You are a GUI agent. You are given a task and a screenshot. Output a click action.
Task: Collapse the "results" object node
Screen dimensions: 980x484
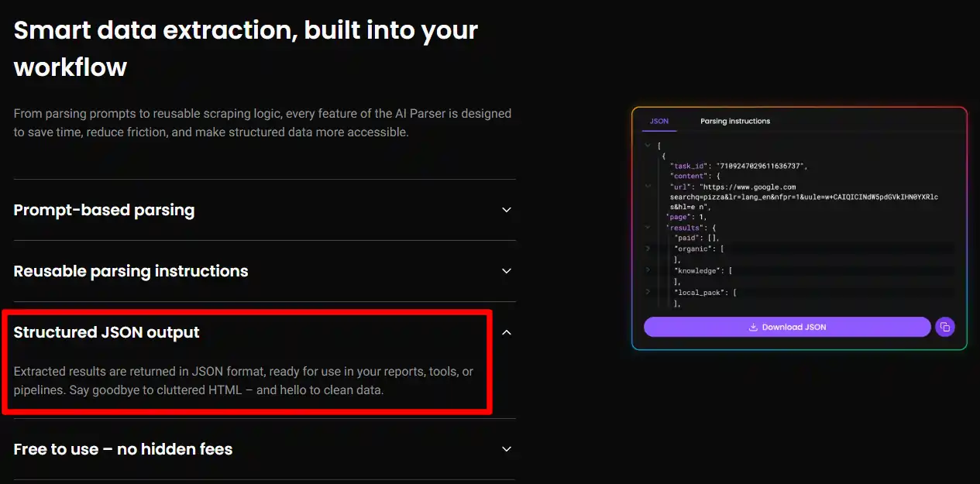(x=648, y=227)
